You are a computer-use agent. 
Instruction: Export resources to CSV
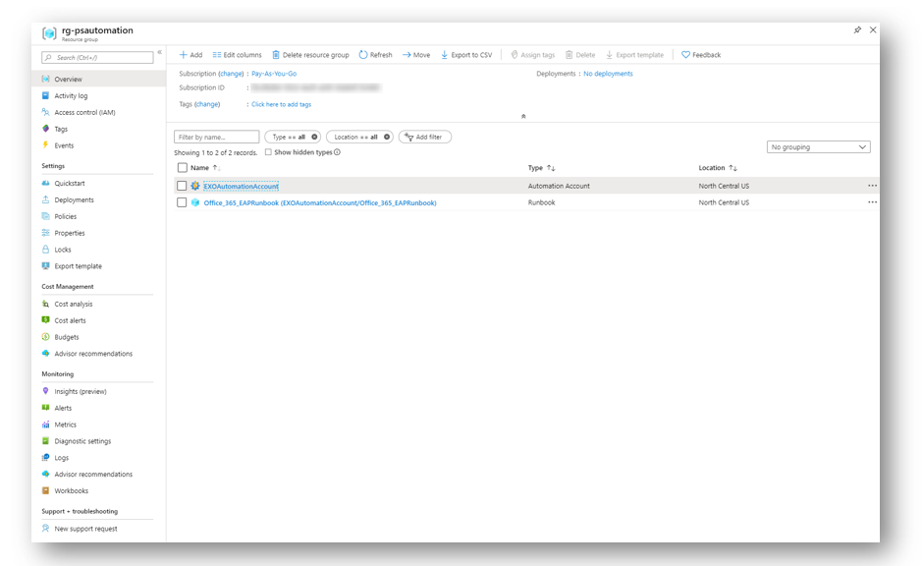tap(466, 55)
